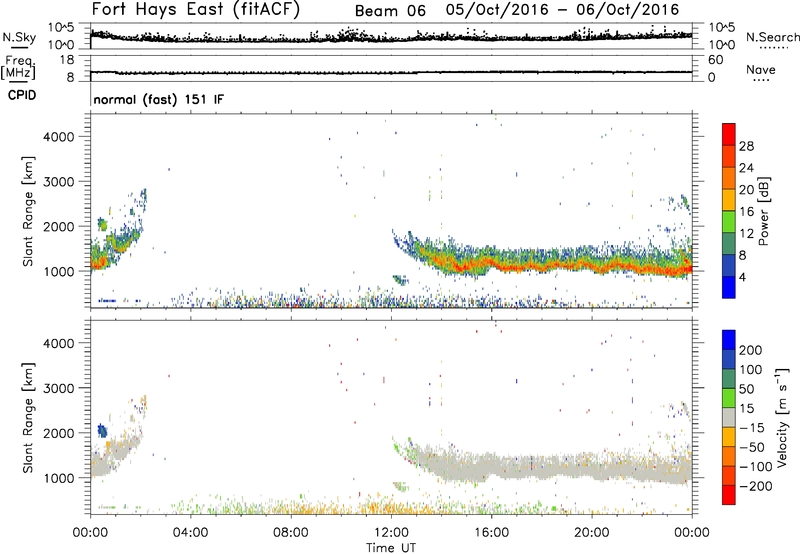This screenshot has width=800, height=554.
Task: Click the '12:00' time axis tick label
Action: (391, 533)
